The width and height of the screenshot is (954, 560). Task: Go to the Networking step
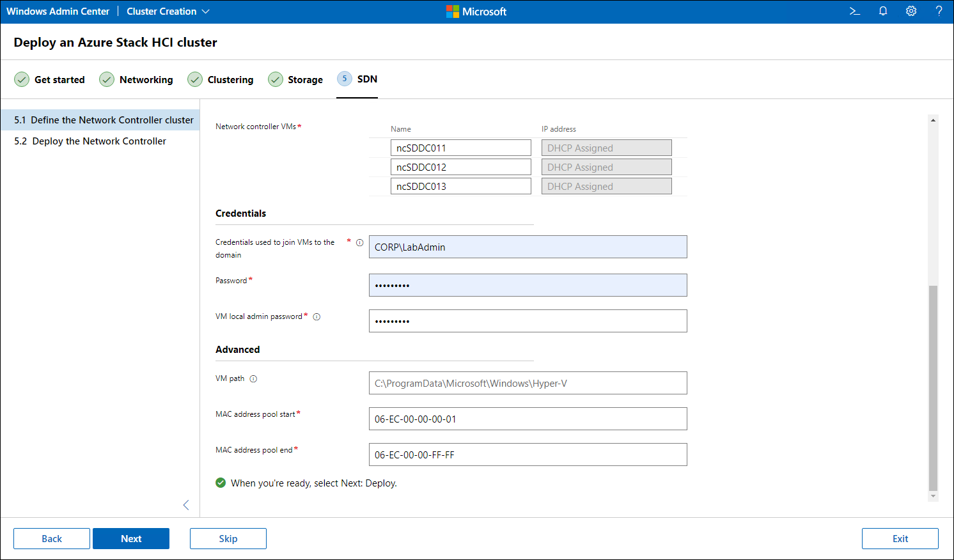(136, 79)
